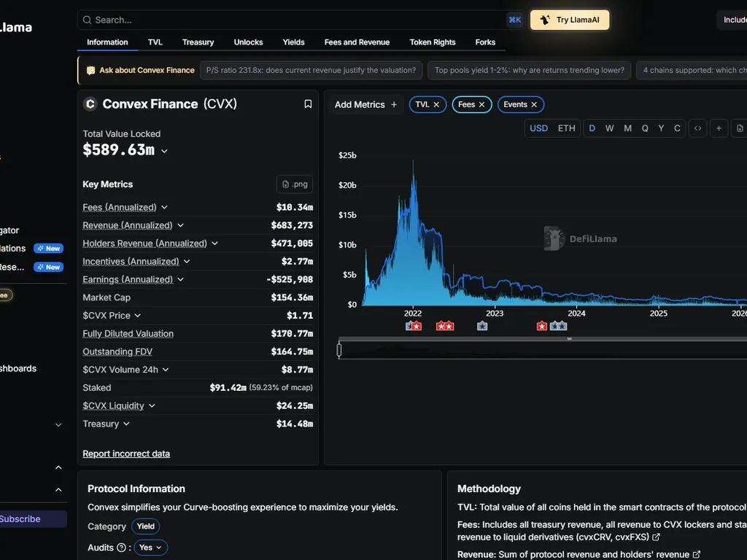
Task: Click the Convex Finance logo icon
Action: pyautogui.click(x=90, y=104)
